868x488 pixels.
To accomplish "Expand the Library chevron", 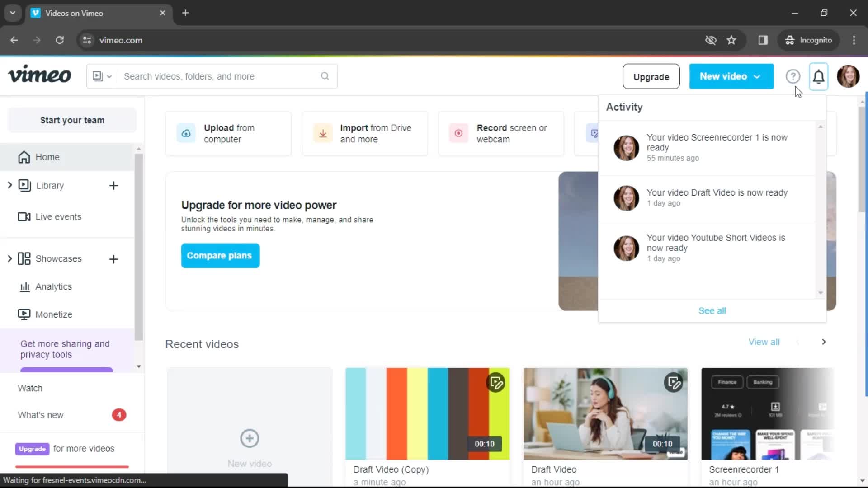I will click(9, 185).
